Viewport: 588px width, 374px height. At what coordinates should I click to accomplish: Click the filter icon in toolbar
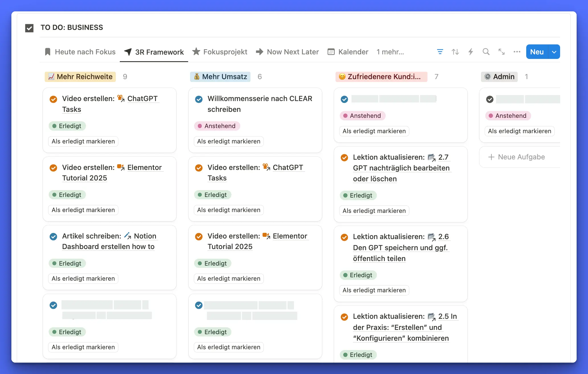point(440,52)
